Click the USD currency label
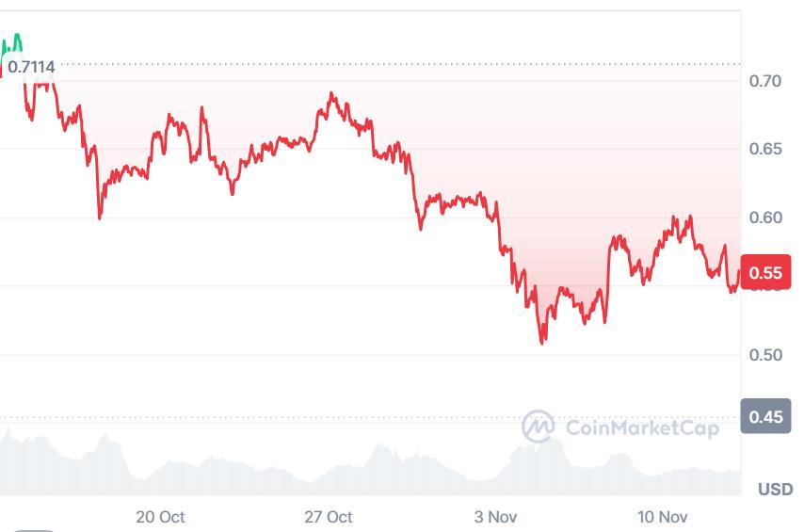Viewport: 804px width, 532px height. pos(775,489)
